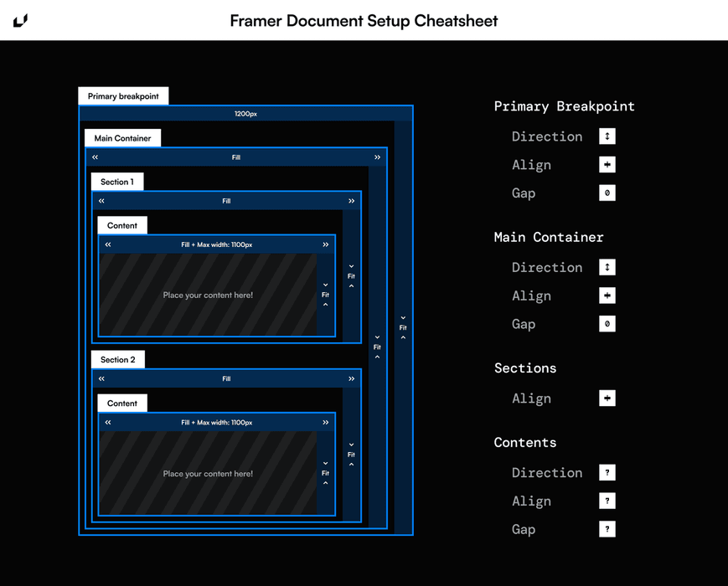The height and width of the screenshot is (586, 728).
Task: Click the Sections Align center icon
Action: coord(607,398)
